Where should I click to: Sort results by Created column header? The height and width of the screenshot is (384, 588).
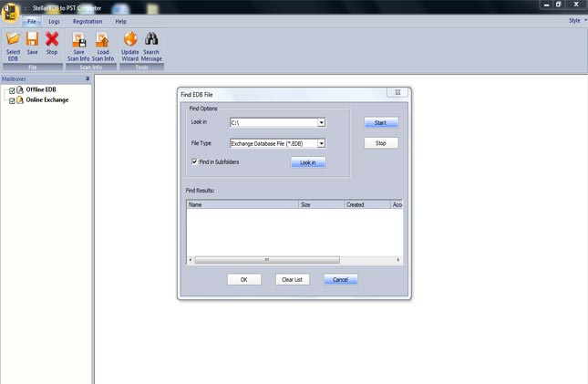367,204
